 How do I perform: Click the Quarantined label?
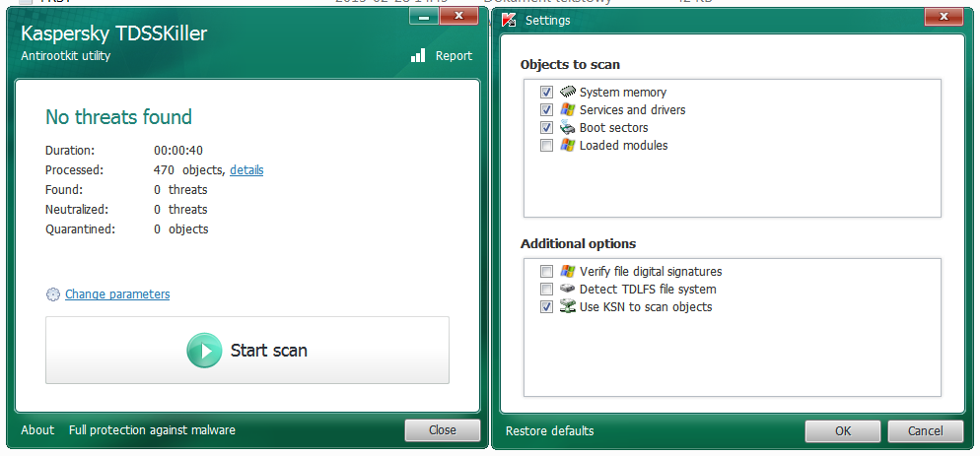(81, 229)
